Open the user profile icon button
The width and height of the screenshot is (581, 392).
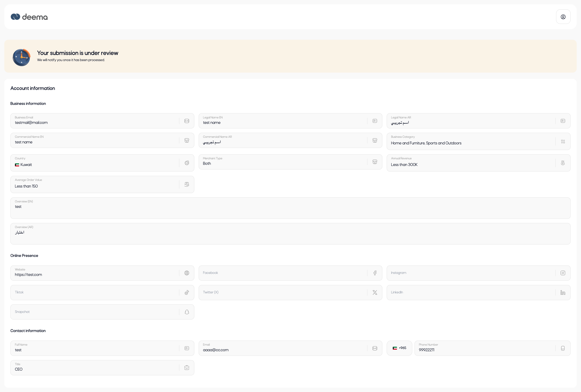coord(563,17)
